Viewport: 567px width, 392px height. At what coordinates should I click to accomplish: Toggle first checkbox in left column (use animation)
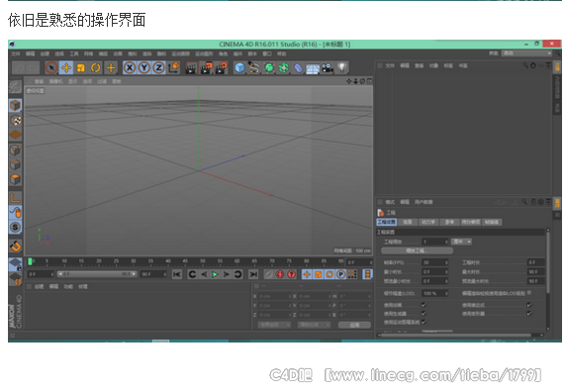[424, 305]
